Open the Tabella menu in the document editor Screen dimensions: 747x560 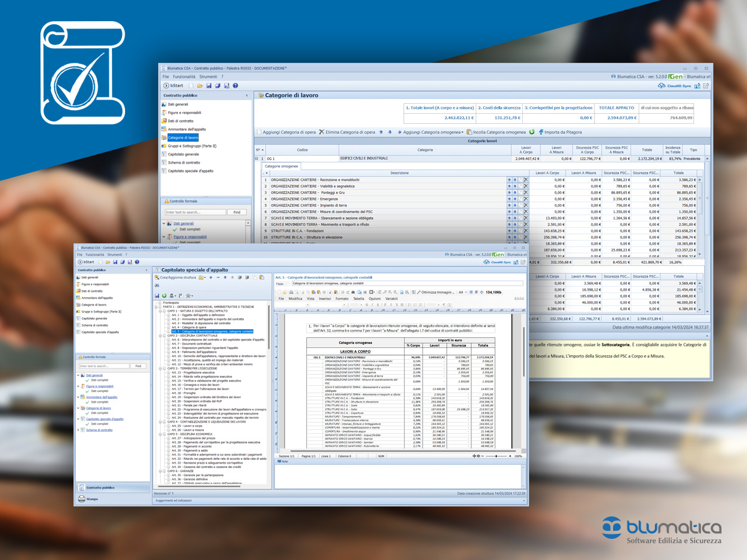358,299
